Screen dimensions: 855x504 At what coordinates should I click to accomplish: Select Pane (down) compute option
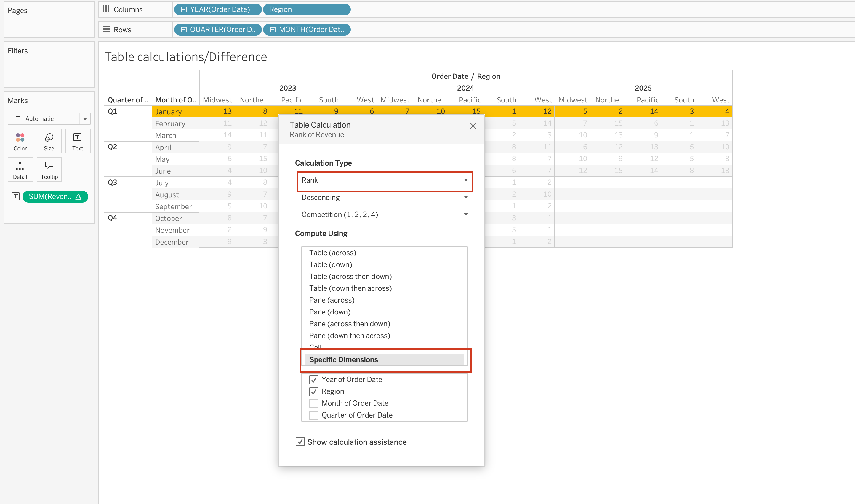pyautogui.click(x=329, y=312)
